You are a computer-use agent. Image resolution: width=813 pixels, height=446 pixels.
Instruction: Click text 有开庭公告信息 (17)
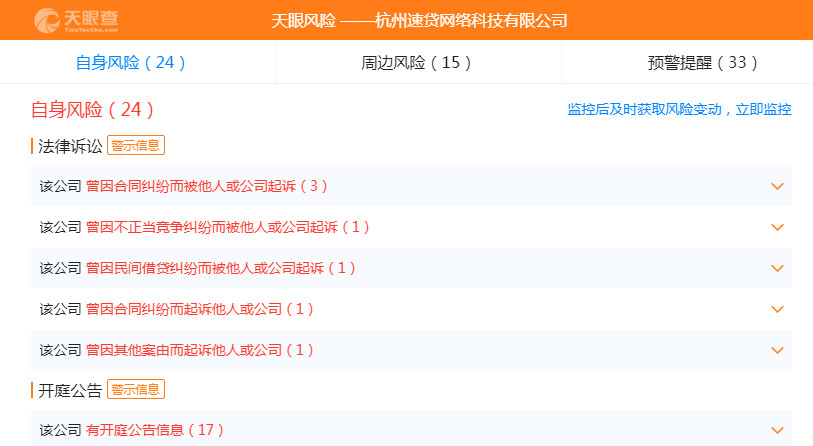tap(155, 430)
